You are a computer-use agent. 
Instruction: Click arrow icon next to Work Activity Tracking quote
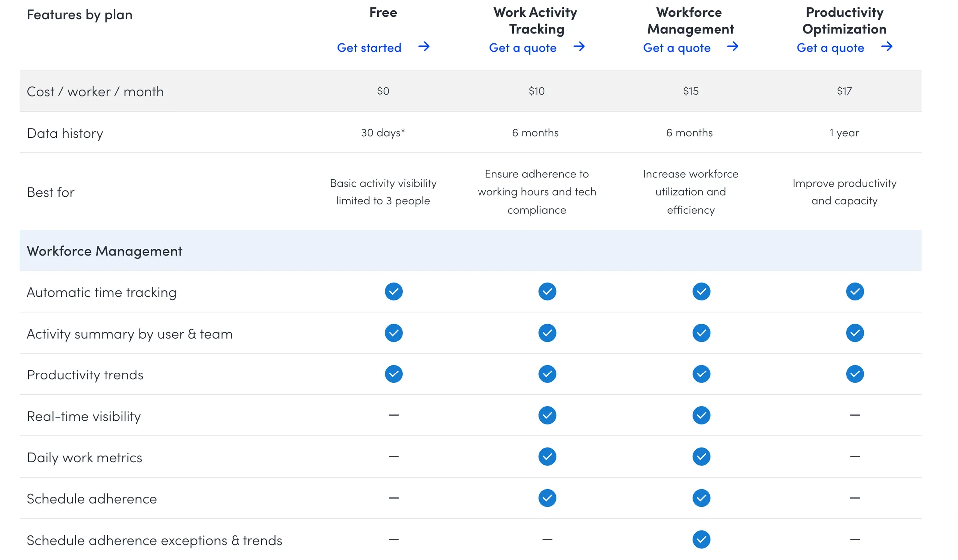coord(579,47)
